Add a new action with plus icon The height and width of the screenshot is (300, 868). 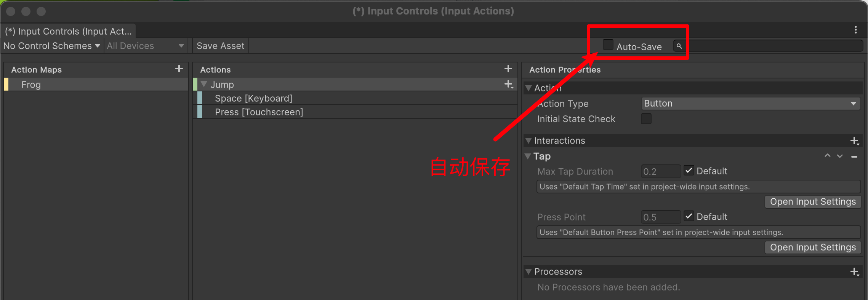pyautogui.click(x=508, y=69)
